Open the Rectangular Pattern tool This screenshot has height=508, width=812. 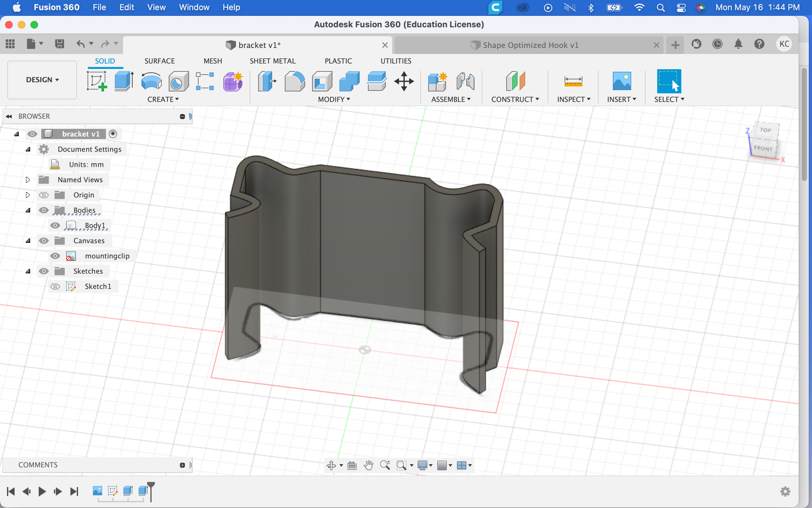(x=205, y=81)
